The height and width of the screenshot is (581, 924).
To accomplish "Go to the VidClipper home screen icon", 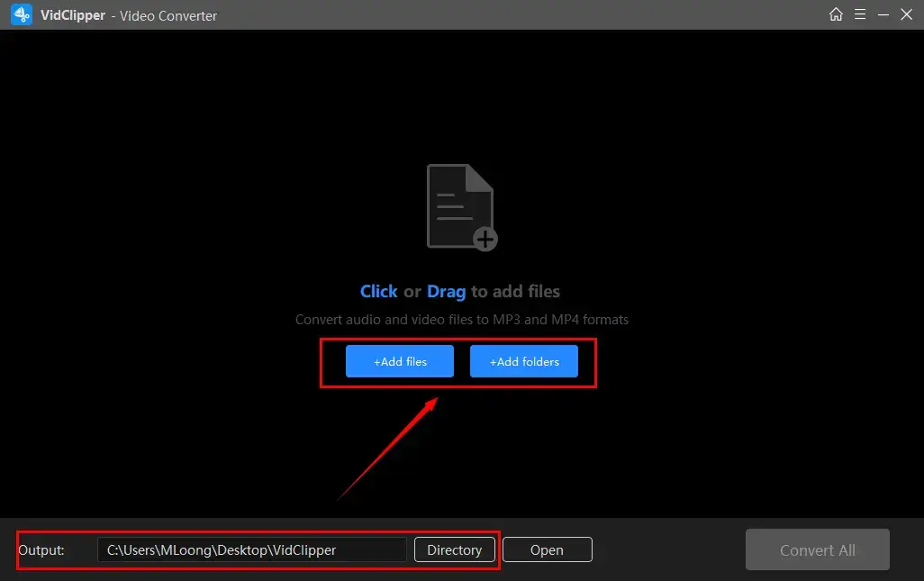I will 837,14.
